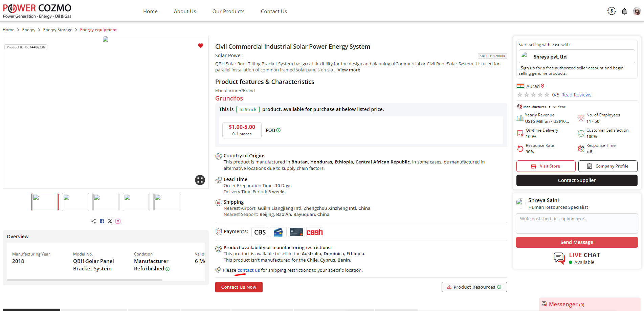
Task: Click the generic share icon
Action: click(93, 221)
